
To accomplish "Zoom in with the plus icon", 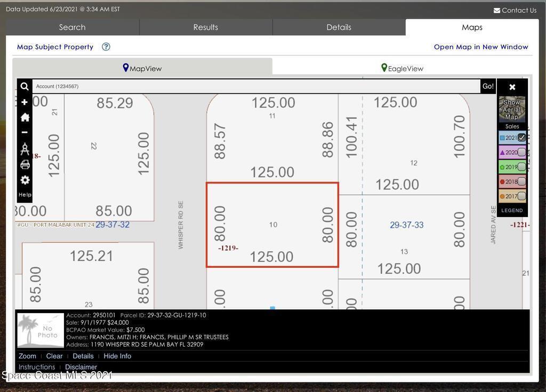I will pyautogui.click(x=25, y=102).
